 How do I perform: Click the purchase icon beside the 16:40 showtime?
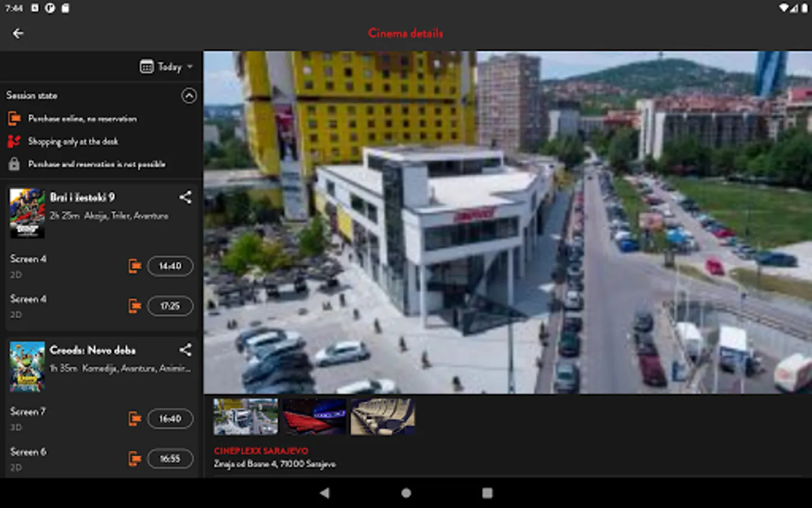(134, 419)
